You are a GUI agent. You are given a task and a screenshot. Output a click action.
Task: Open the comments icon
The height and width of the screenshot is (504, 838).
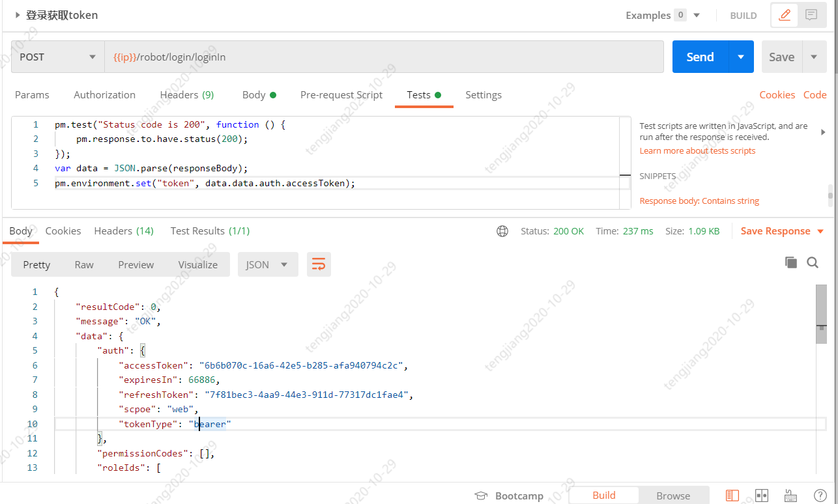point(811,15)
